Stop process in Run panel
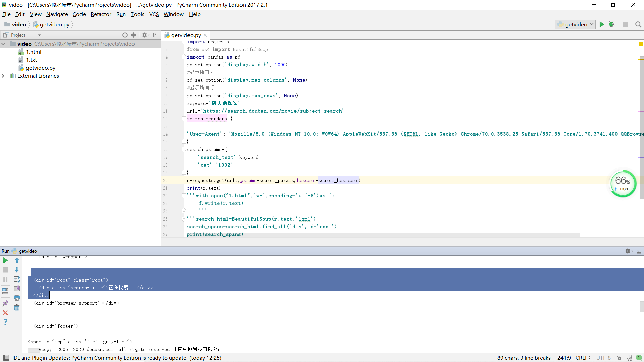644x362 pixels. point(5,270)
